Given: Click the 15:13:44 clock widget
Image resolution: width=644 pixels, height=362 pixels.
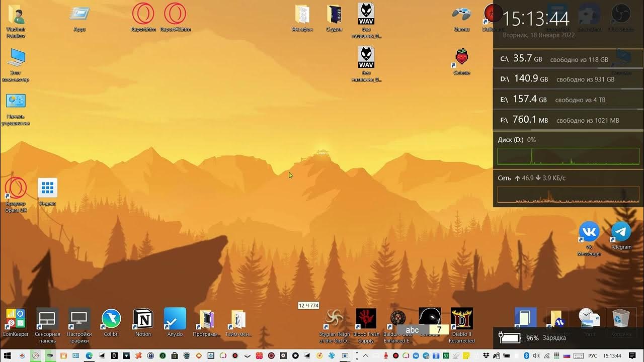Looking at the screenshot, I should pos(536,19).
